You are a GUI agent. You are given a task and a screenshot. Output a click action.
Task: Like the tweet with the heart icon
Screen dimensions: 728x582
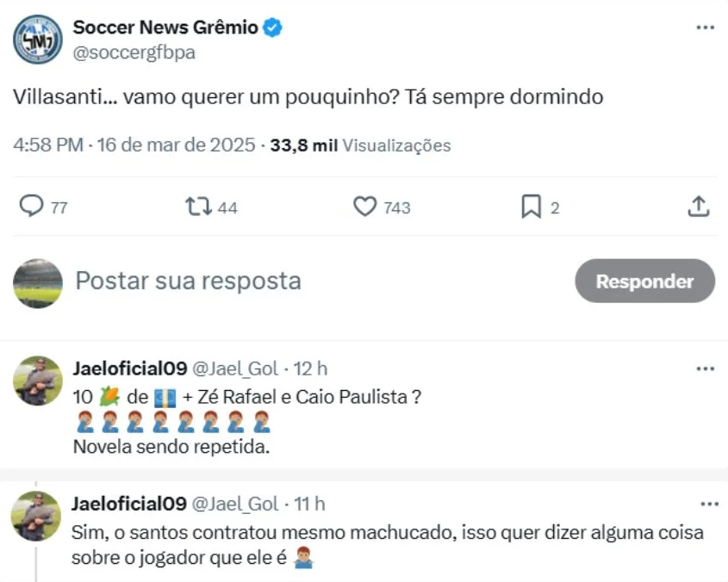click(365, 207)
